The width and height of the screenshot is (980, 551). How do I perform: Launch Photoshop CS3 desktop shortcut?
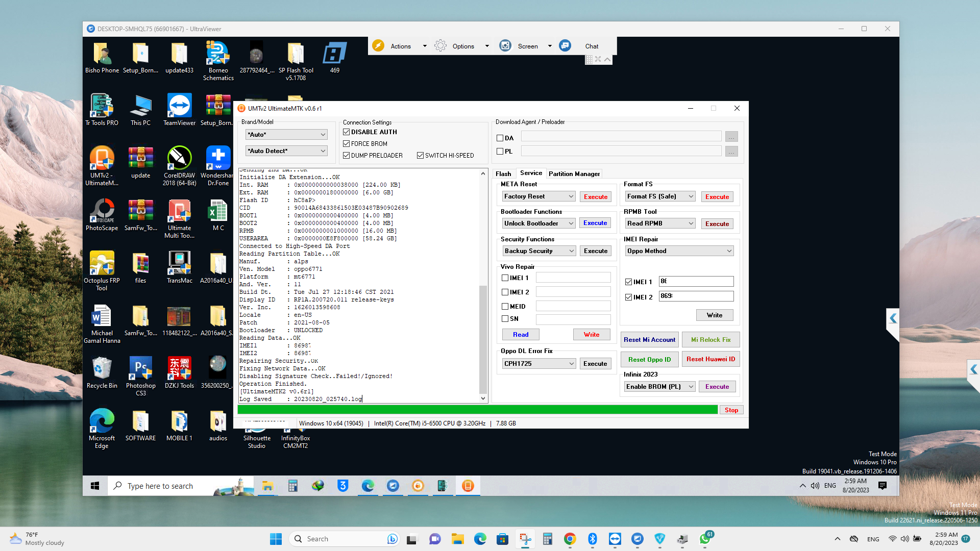(140, 376)
